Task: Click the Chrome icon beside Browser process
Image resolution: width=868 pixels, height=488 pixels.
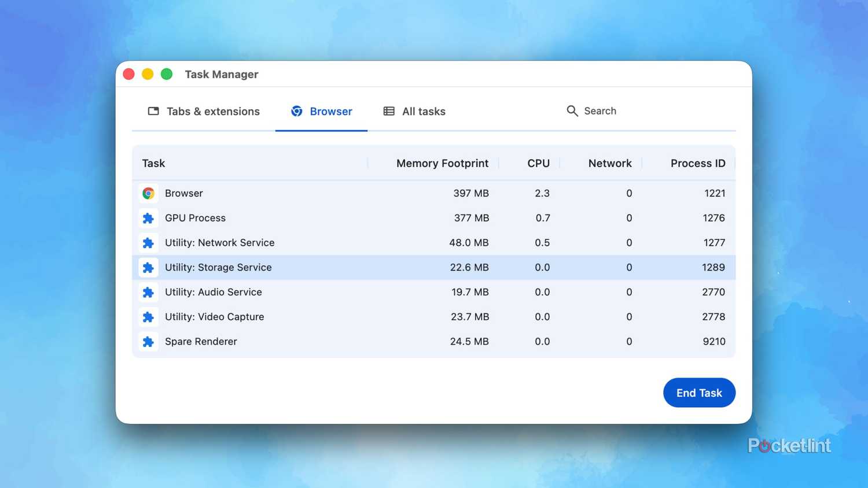Action: tap(148, 193)
